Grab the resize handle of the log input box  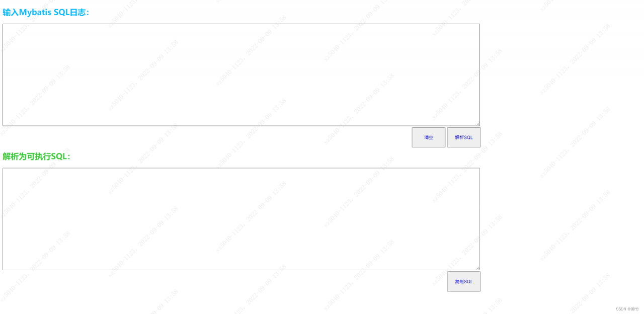pos(477,124)
